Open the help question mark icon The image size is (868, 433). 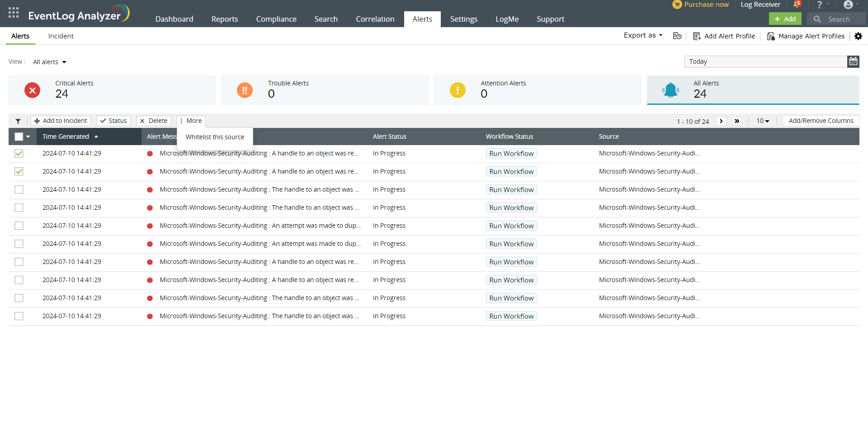pyautogui.click(x=819, y=5)
